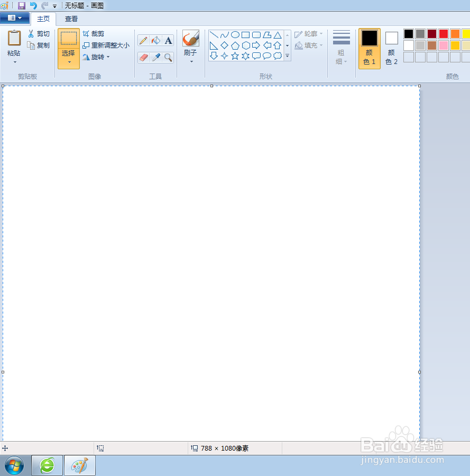Screen dimensions: 470x476
Task: Switch to the 主页 tab
Action: tap(43, 19)
